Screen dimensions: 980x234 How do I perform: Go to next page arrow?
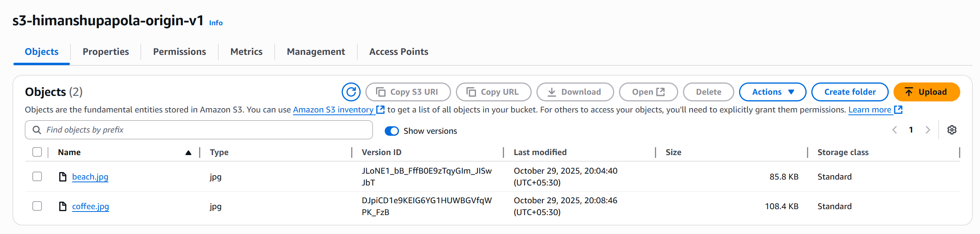(928, 130)
